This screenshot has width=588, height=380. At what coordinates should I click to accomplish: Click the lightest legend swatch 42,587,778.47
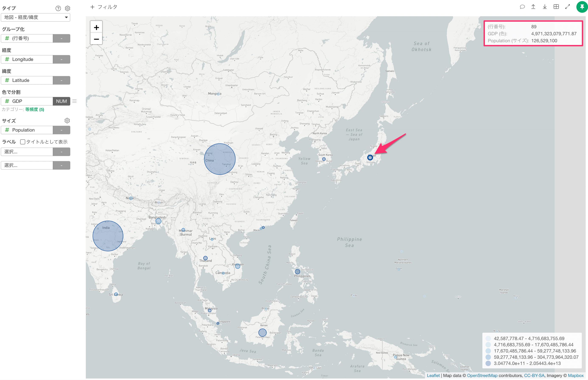(x=488, y=339)
